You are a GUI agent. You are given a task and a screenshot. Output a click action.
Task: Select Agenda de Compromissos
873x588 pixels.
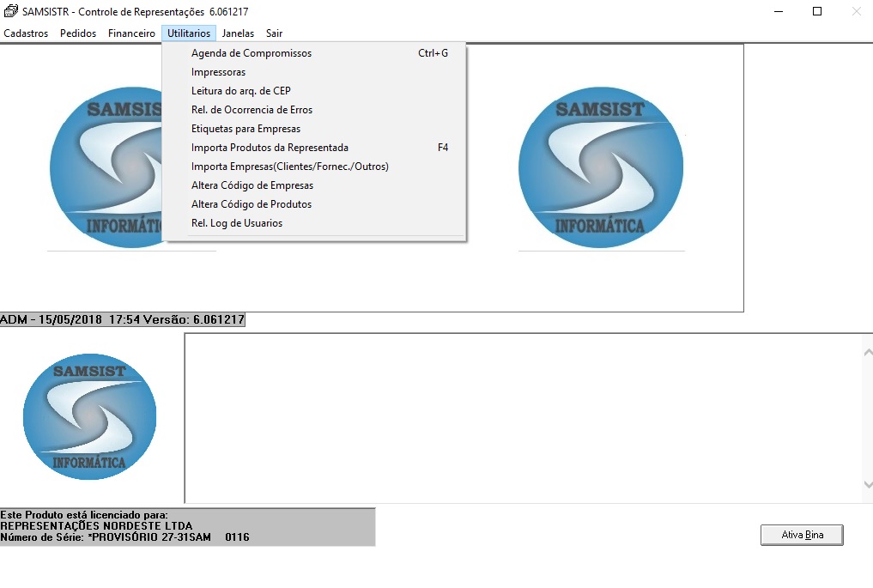313,53
